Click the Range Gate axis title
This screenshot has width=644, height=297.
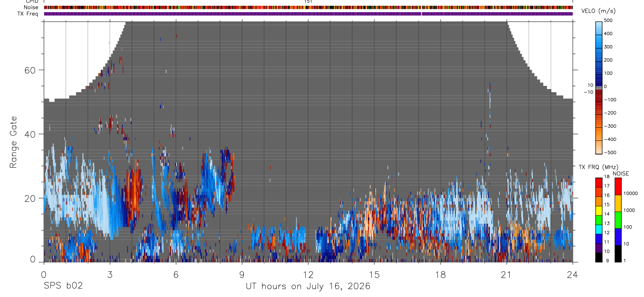[14, 142]
